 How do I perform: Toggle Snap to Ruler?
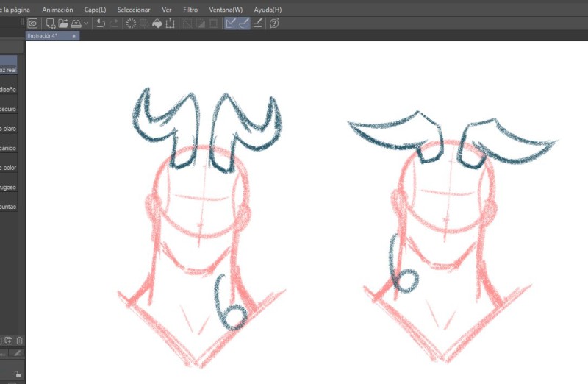click(231, 24)
